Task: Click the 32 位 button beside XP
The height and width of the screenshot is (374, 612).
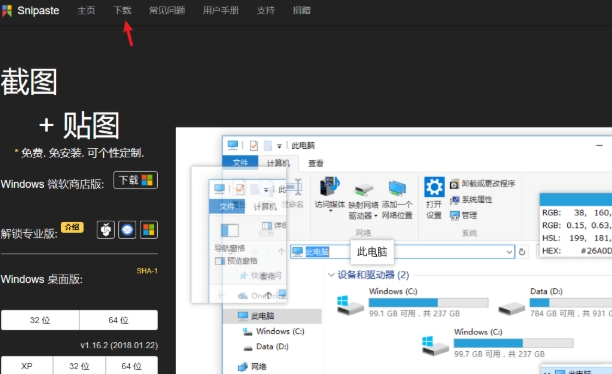Action: pyautogui.click(x=79, y=366)
